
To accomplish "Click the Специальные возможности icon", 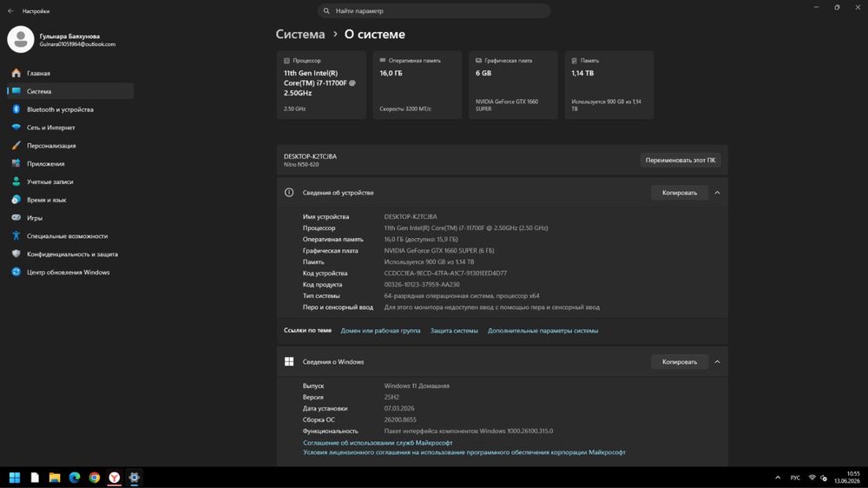I will (16, 236).
